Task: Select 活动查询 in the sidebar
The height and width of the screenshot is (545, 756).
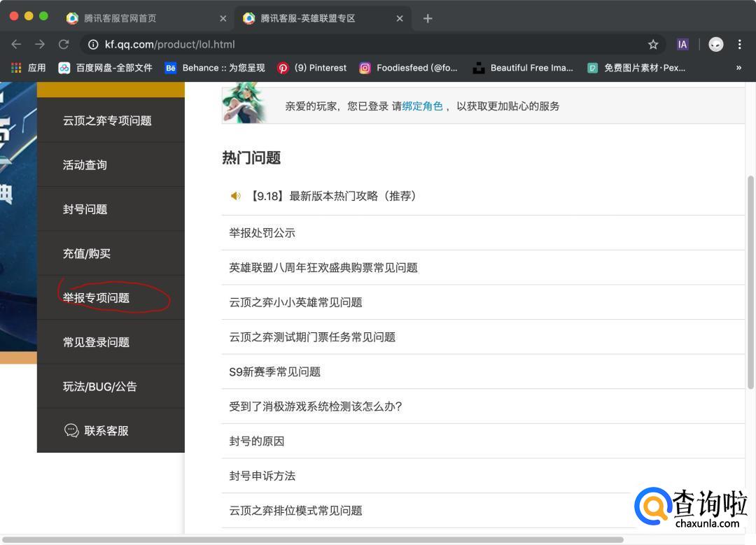Action: (111, 165)
